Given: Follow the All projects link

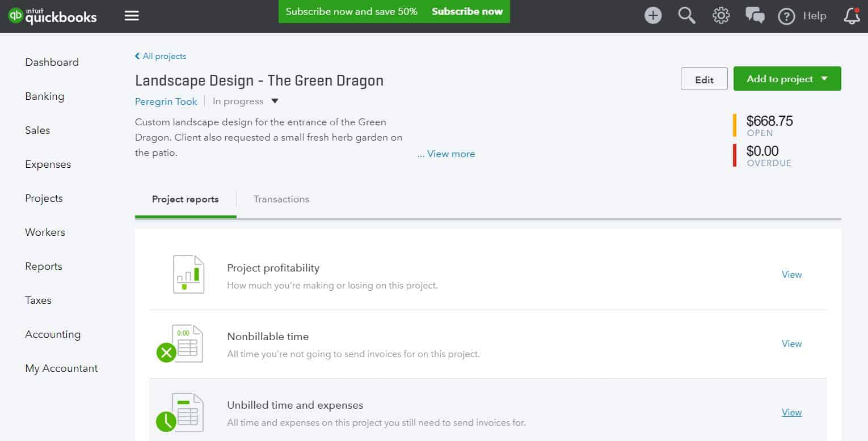Looking at the screenshot, I should [x=165, y=56].
